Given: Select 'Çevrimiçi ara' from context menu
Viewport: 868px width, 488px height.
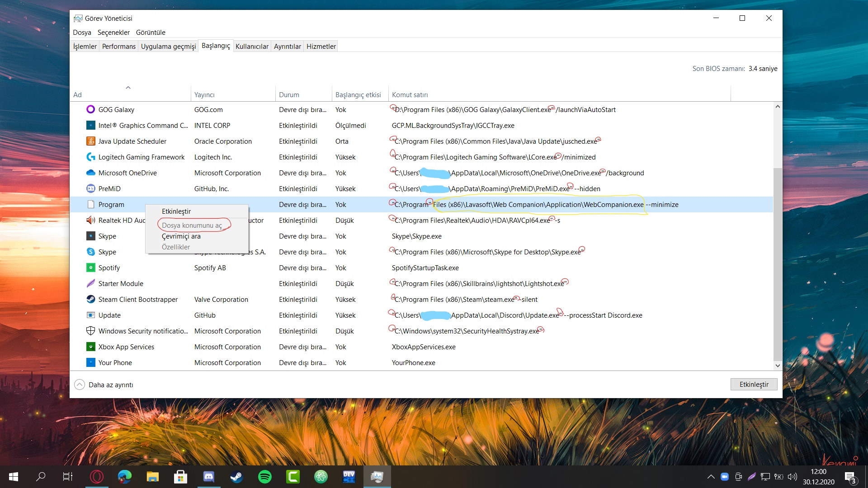Looking at the screenshot, I should point(181,235).
